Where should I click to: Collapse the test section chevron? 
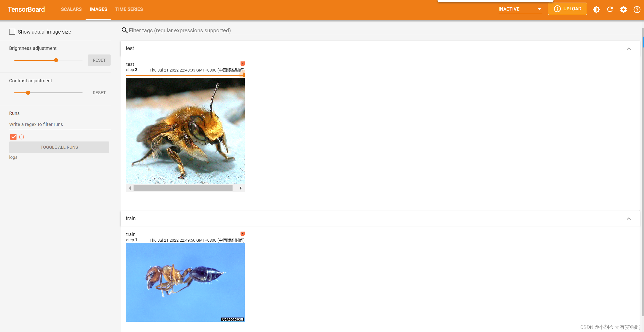tap(629, 49)
